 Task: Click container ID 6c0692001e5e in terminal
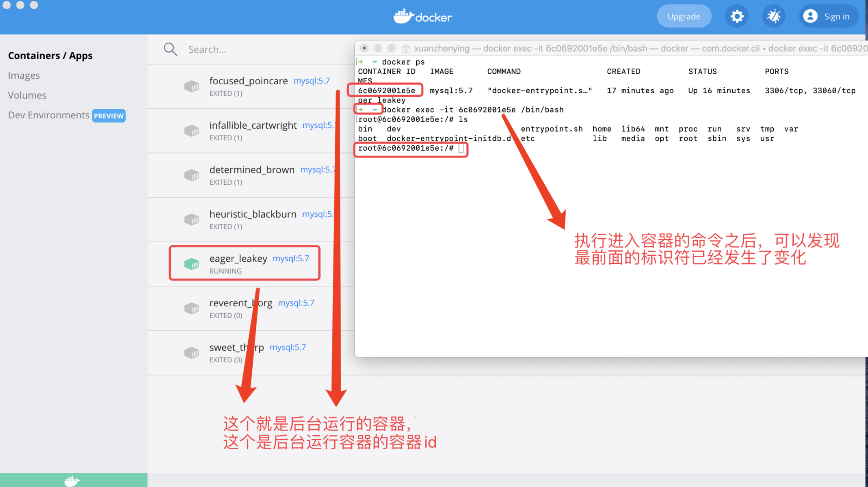coord(386,91)
